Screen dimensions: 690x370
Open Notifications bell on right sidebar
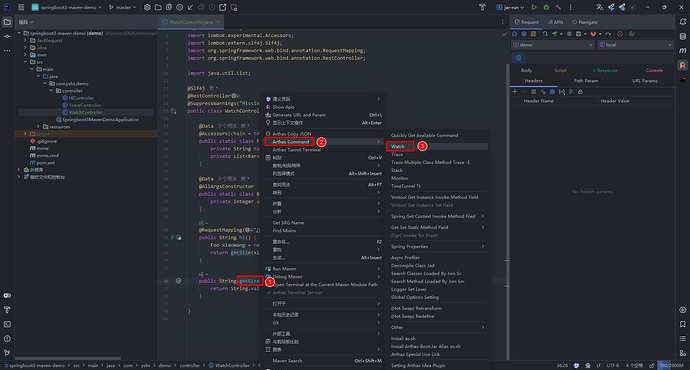click(683, 22)
